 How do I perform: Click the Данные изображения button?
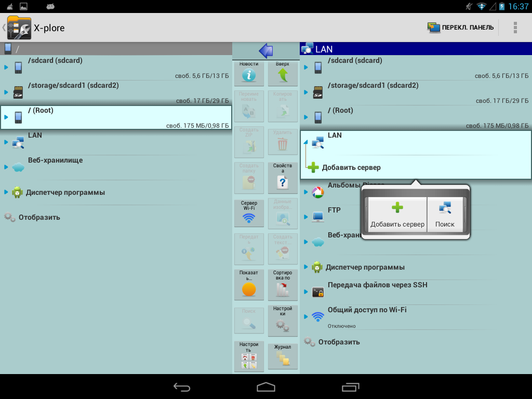click(283, 214)
